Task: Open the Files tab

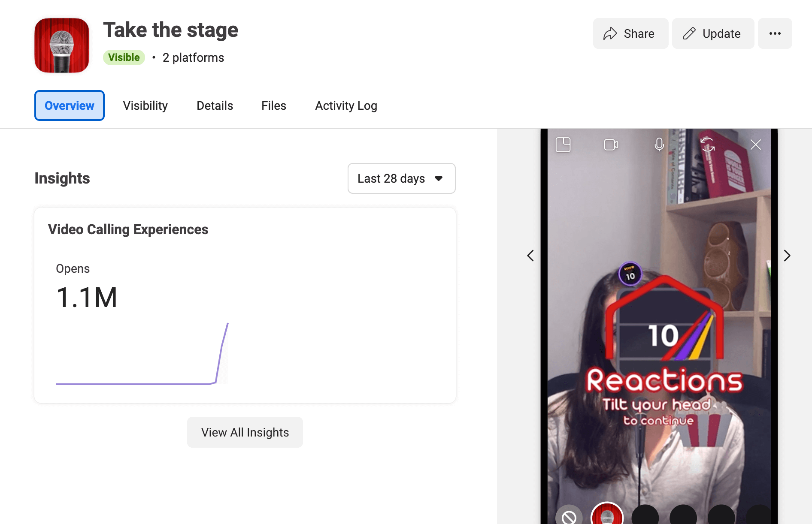Action: tap(273, 105)
